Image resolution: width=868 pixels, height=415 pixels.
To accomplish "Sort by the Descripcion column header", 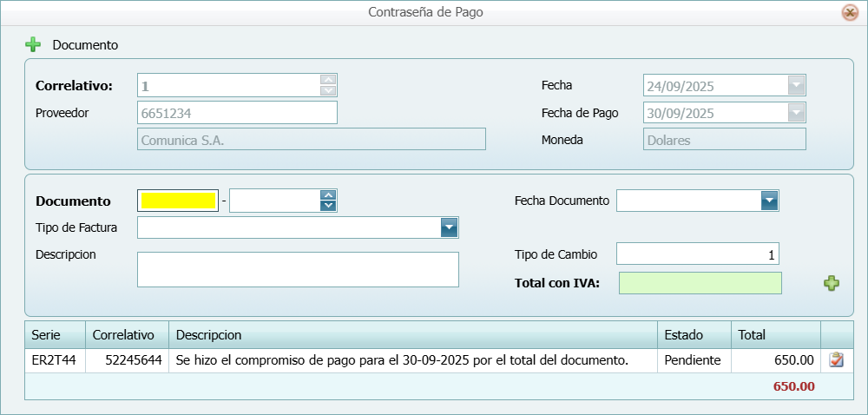I will click(413, 335).
